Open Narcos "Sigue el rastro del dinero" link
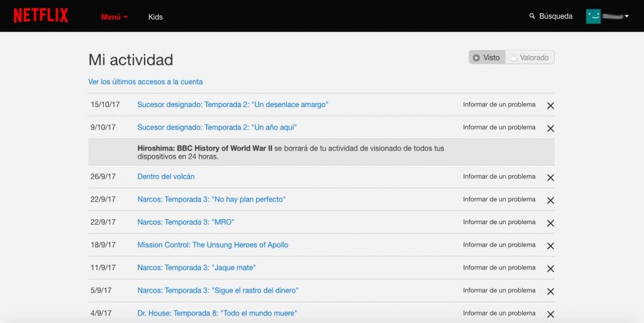This screenshot has height=323, width=644. [218, 290]
